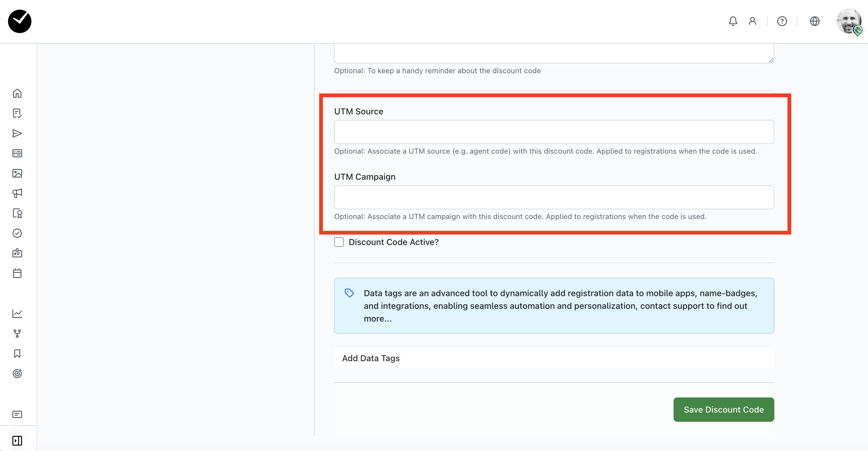The height and width of the screenshot is (451, 868).
Task: Open the profile avatar menu
Action: coord(848,21)
